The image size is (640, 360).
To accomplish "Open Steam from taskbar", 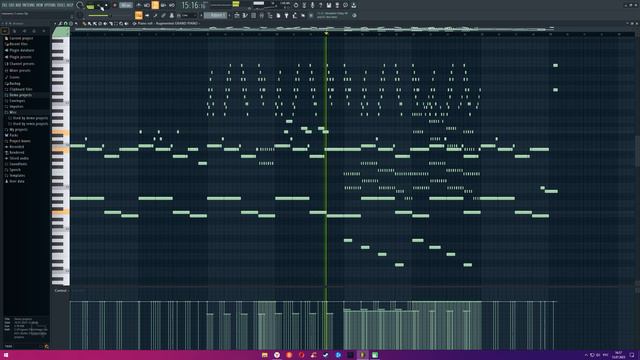I will [326, 355].
